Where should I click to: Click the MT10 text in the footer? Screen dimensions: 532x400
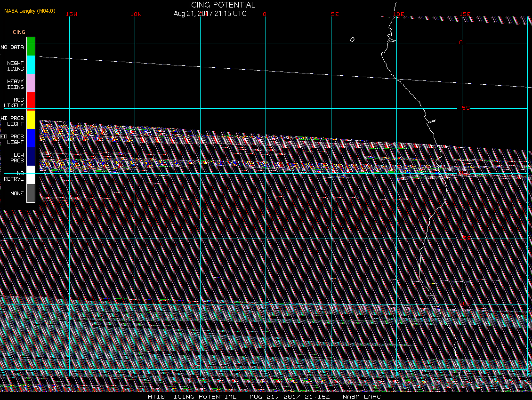point(156,396)
